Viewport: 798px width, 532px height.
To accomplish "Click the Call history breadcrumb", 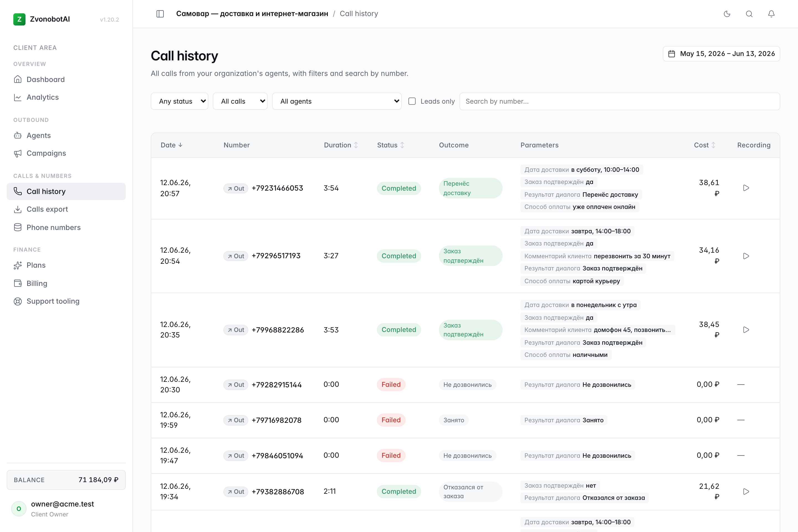I will (x=359, y=14).
